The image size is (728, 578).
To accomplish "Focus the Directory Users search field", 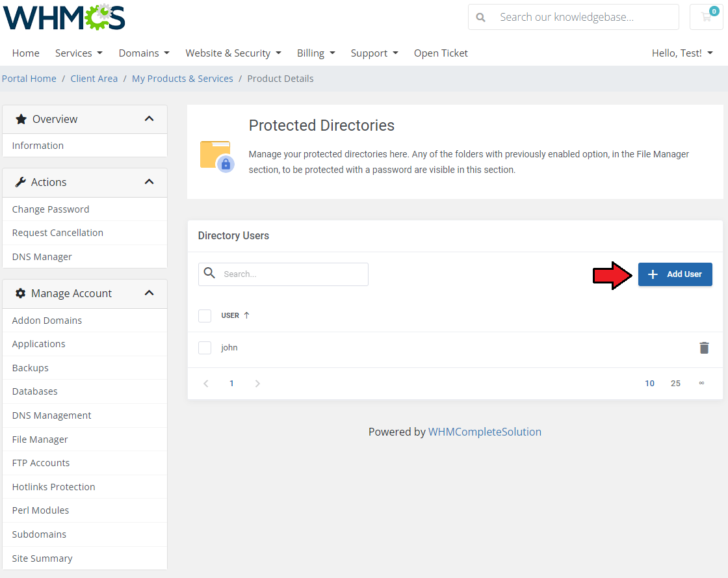I will tap(283, 274).
